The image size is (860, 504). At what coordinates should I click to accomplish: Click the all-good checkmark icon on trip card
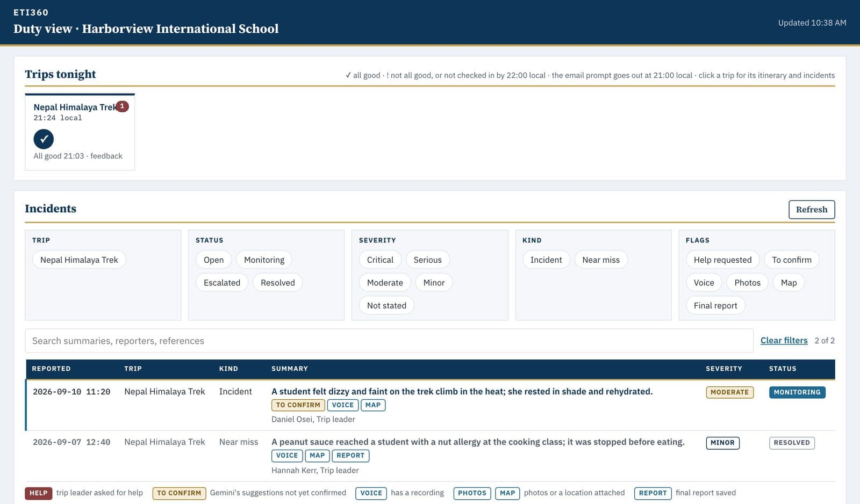point(44,139)
